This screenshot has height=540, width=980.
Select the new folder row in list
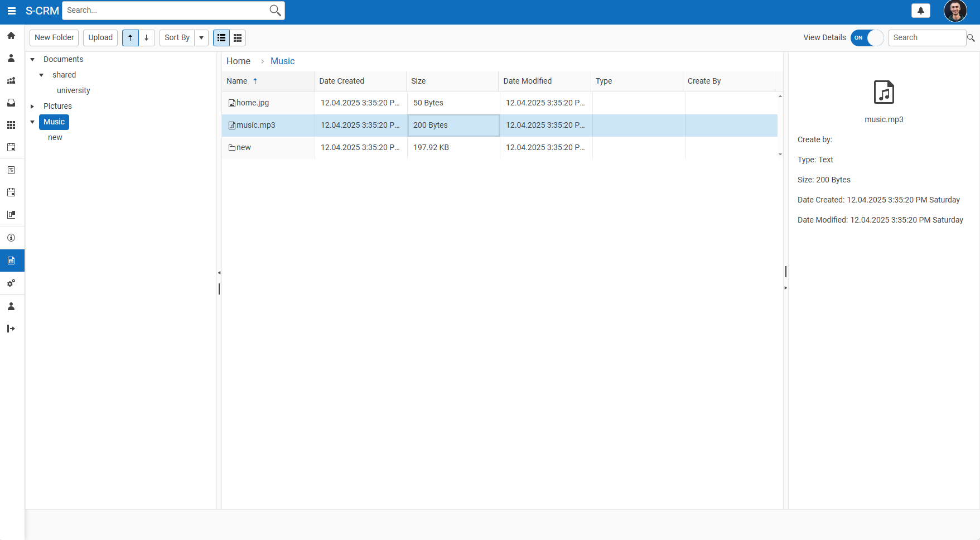[x=500, y=147]
